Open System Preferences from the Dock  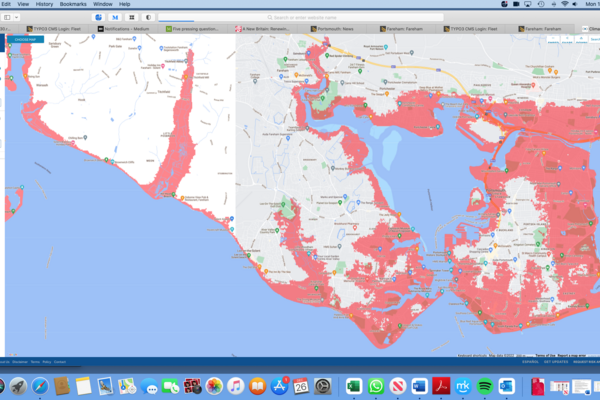click(x=323, y=386)
